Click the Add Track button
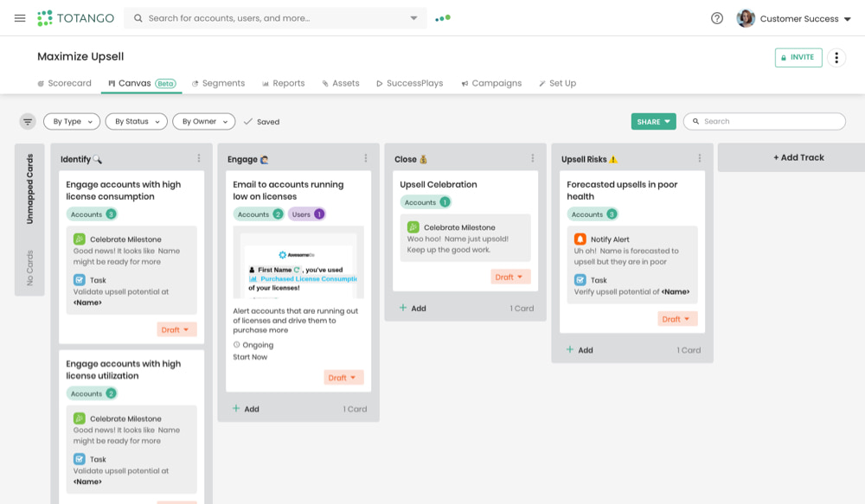 798,157
